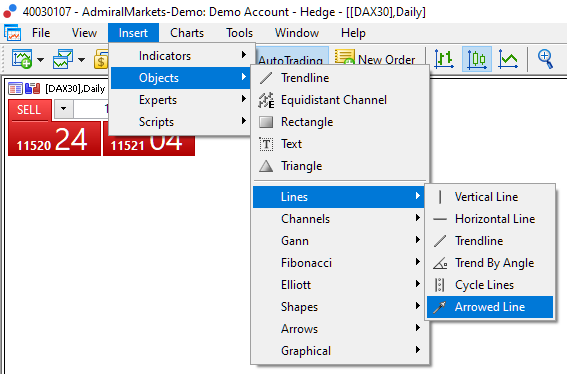Open the new chart toolbar icon
The height and width of the screenshot is (374, 567).
[21, 59]
